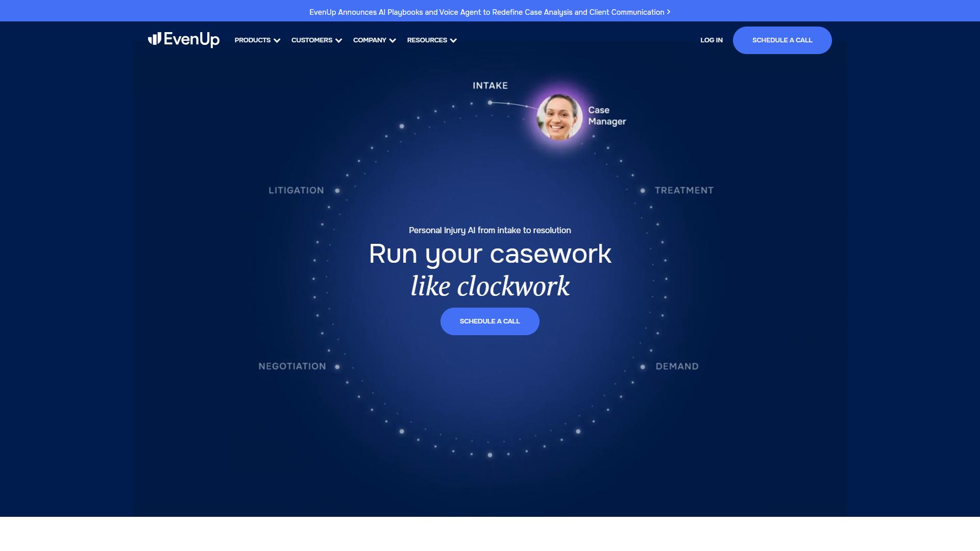The width and height of the screenshot is (980, 551).
Task: Click the center Schedule a Call button
Action: (490, 321)
